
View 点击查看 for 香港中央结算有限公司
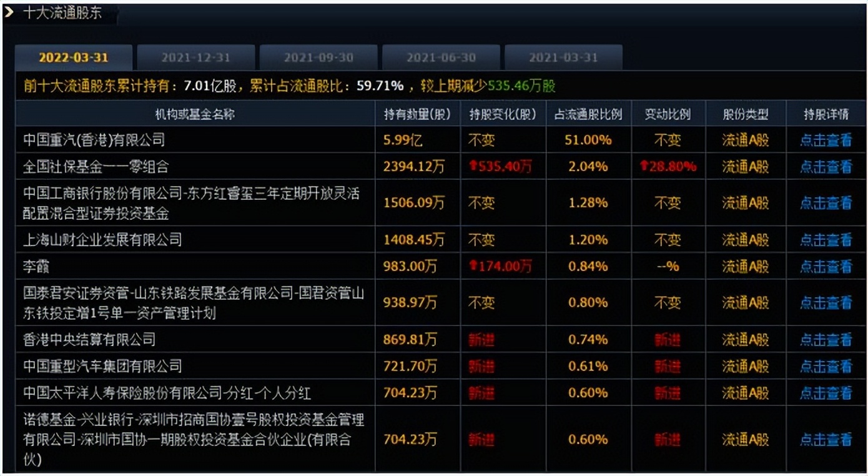pos(826,340)
